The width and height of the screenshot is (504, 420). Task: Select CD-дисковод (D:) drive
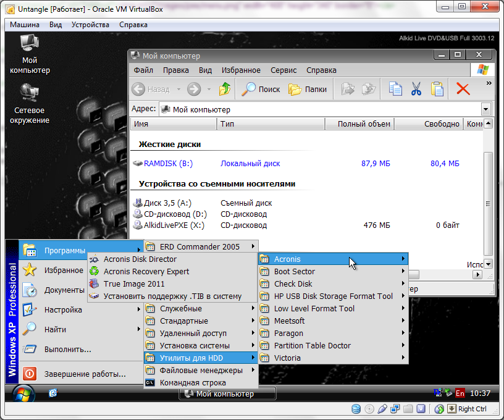[170, 214]
